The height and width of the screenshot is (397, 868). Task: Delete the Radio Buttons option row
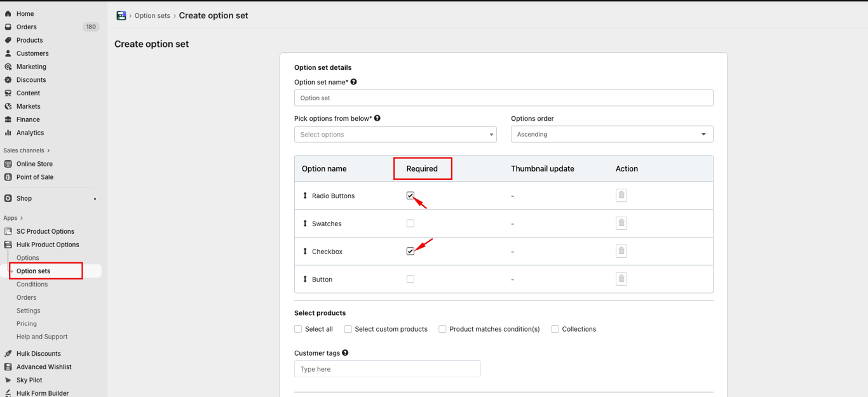click(621, 196)
